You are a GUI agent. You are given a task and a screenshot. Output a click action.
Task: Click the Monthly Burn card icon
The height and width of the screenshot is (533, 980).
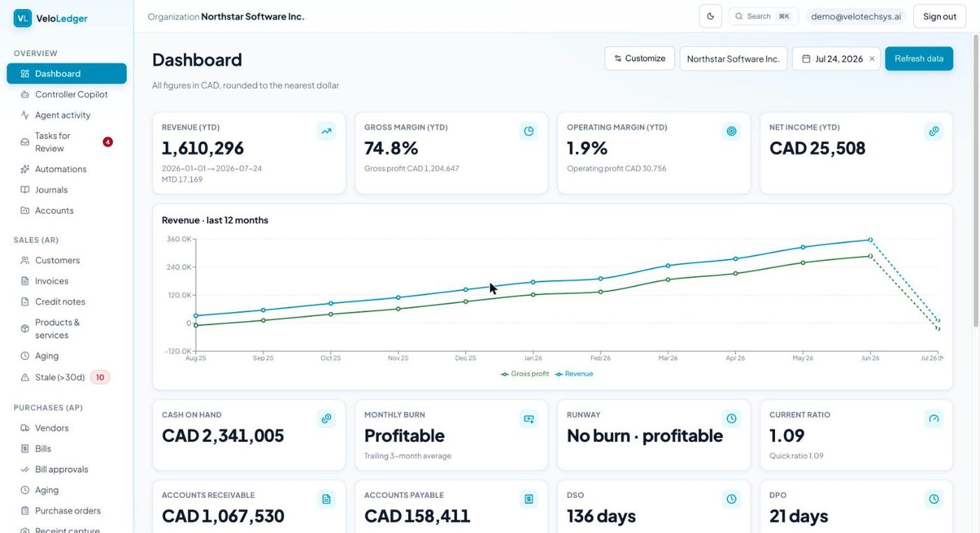pyautogui.click(x=529, y=418)
